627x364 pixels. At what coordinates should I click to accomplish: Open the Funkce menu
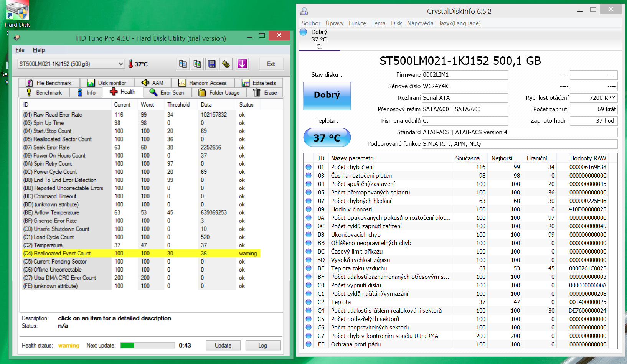click(x=357, y=23)
